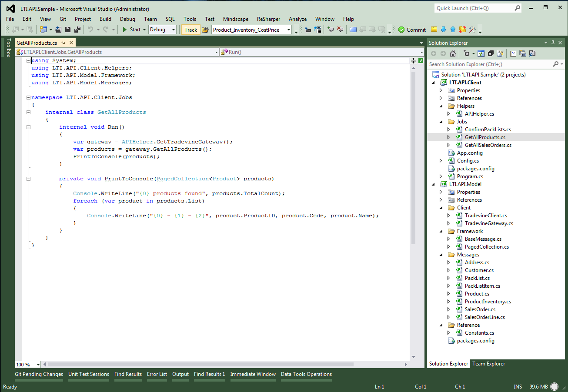The width and height of the screenshot is (568, 392).
Task: Click the Commit button label
Action: pos(416,30)
